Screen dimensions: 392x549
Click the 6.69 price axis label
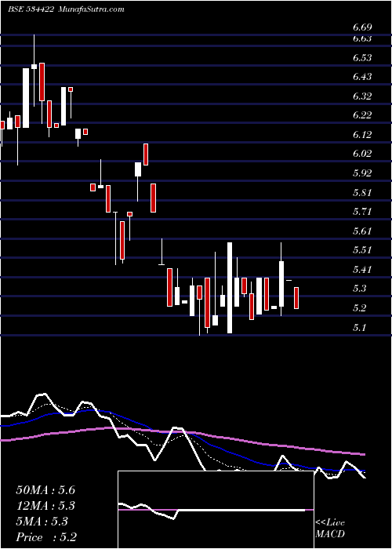362,27
